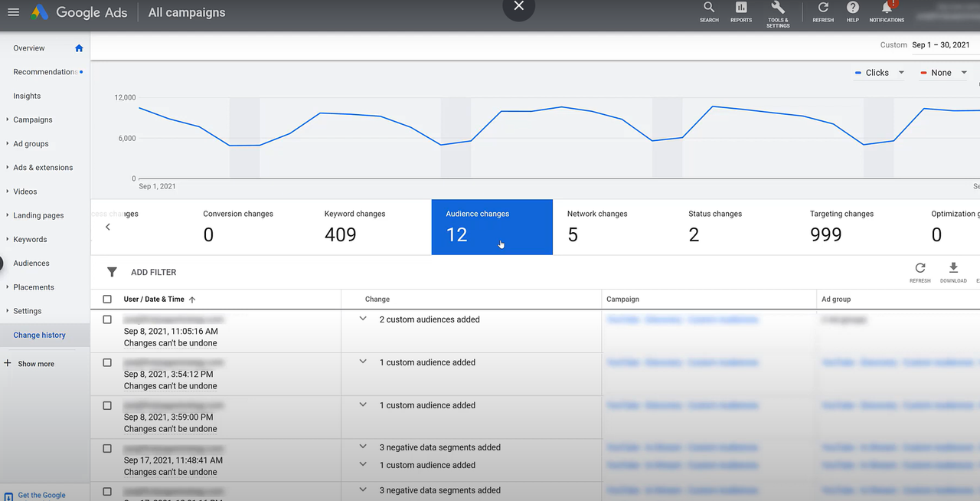980x501 pixels.
Task: Click the Campaign column header
Action: [x=622, y=300]
